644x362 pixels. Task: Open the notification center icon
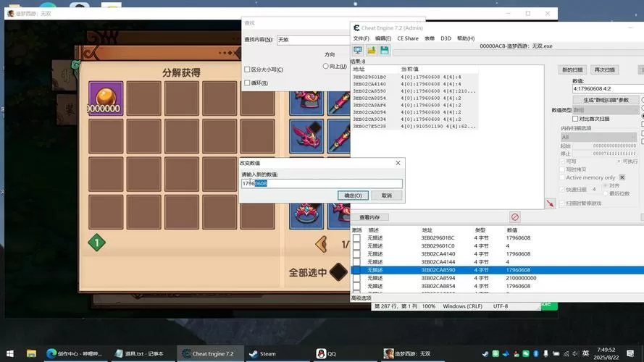coord(630,353)
